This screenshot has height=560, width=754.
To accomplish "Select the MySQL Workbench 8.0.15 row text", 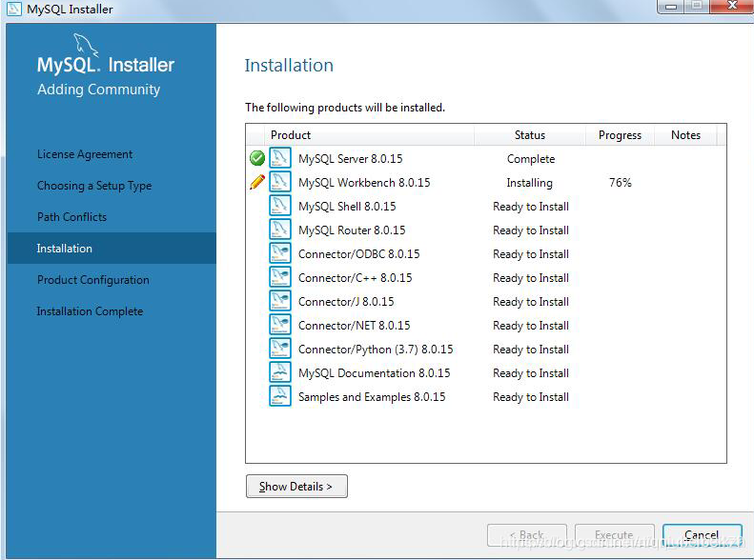I will coord(364,183).
